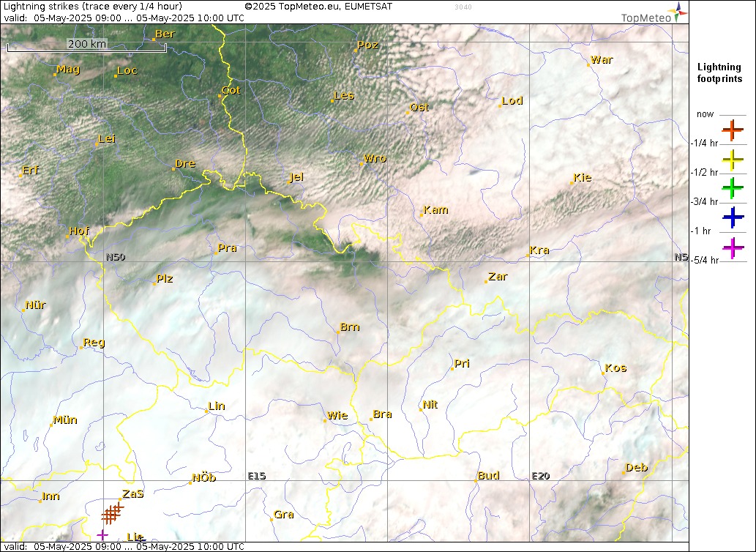756x552 pixels.
Task: Click the 'Ber' city label
Action: tap(165, 34)
